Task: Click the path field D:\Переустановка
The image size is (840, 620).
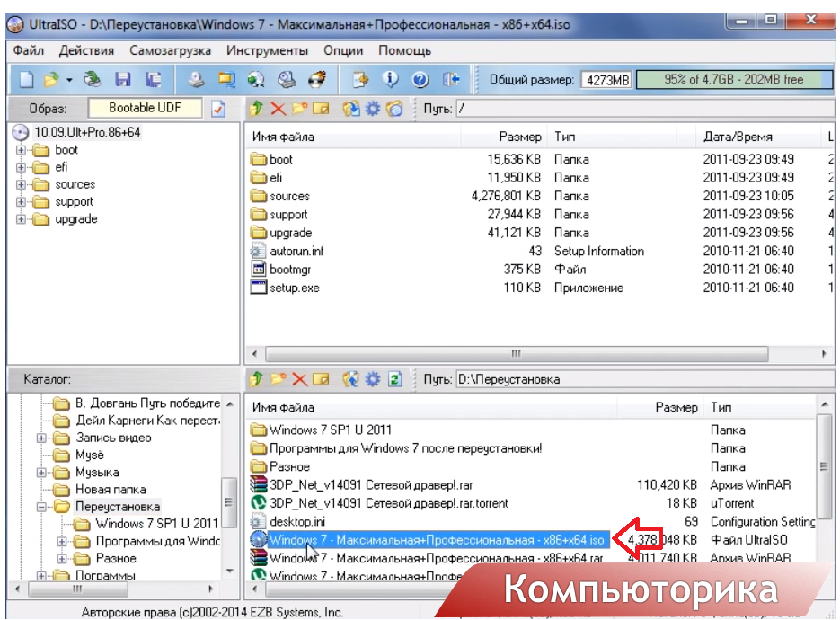Action: click(644, 379)
